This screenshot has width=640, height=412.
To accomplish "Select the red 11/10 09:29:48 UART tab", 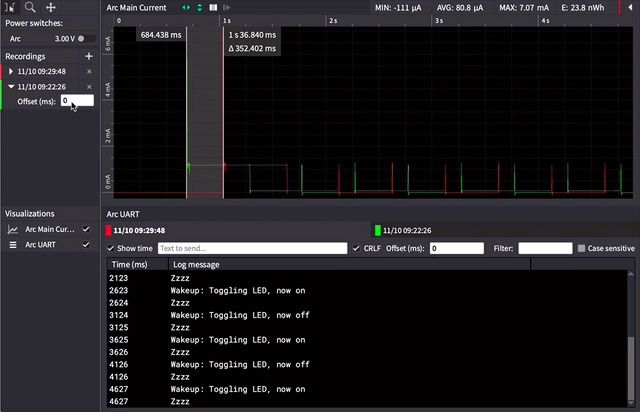I will pos(237,230).
